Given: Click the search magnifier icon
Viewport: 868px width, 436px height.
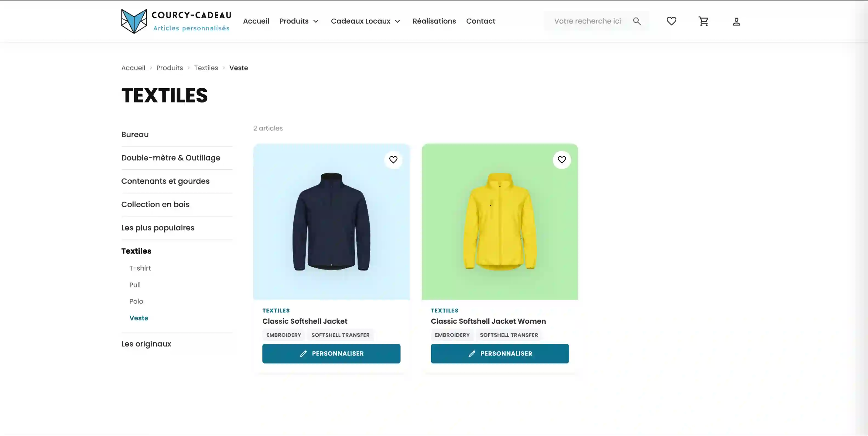Looking at the screenshot, I should 637,21.
